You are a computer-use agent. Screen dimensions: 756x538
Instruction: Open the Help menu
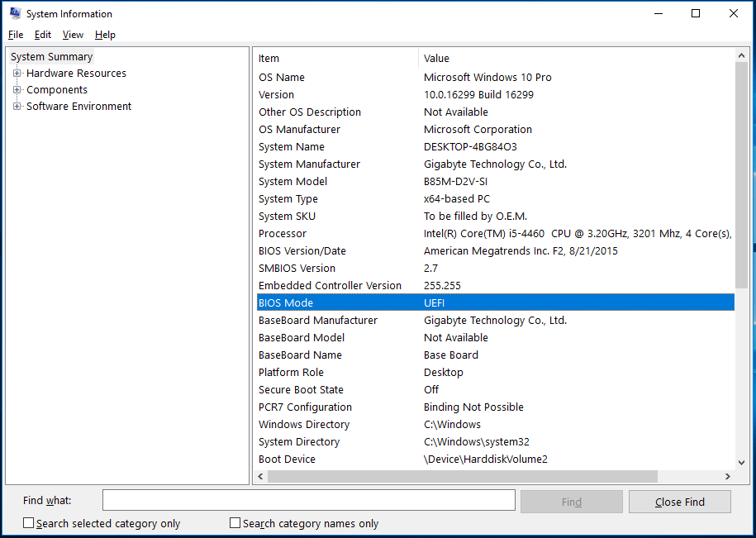(x=105, y=35)
